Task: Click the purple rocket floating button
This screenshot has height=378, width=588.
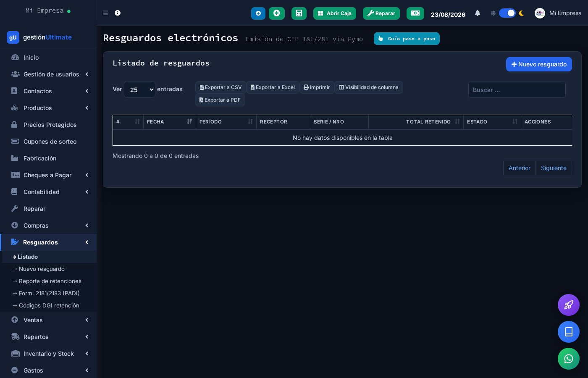Action: coord(569,305)
